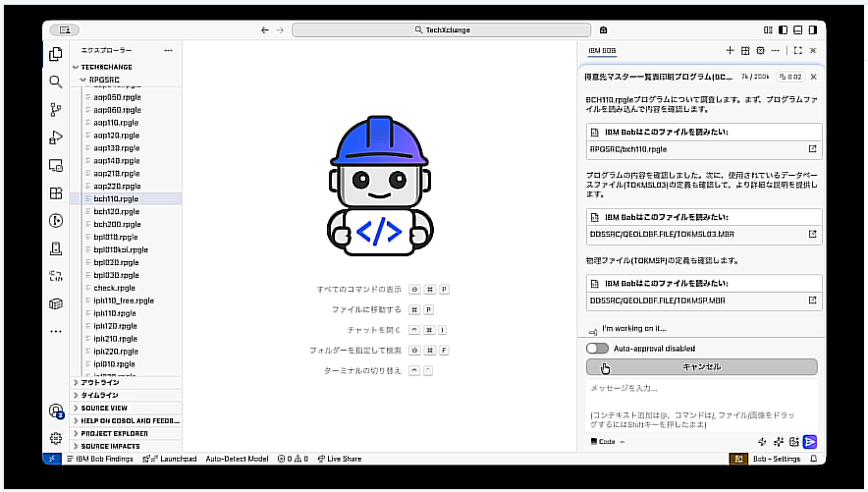Viewport: 868px width, 492px height.
Task: Go back with the left arrow
Action: 264,29
